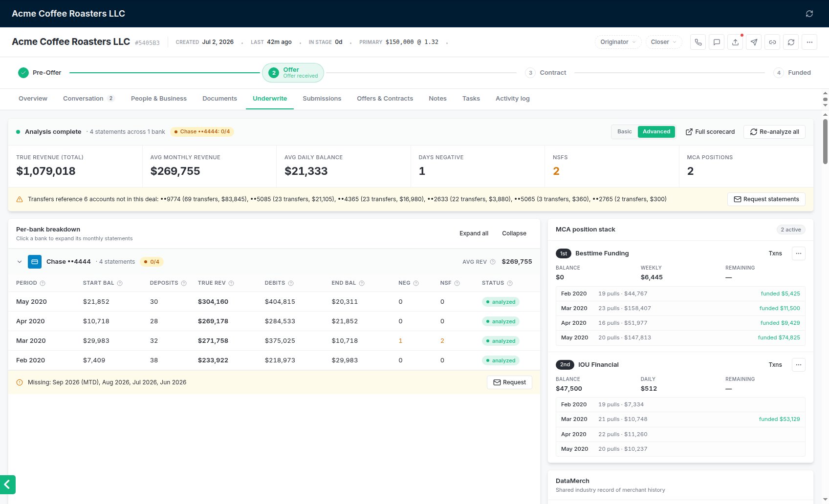Click the help icon beside START BAL
Screen dimensions: 829x504
pos(120,283)
